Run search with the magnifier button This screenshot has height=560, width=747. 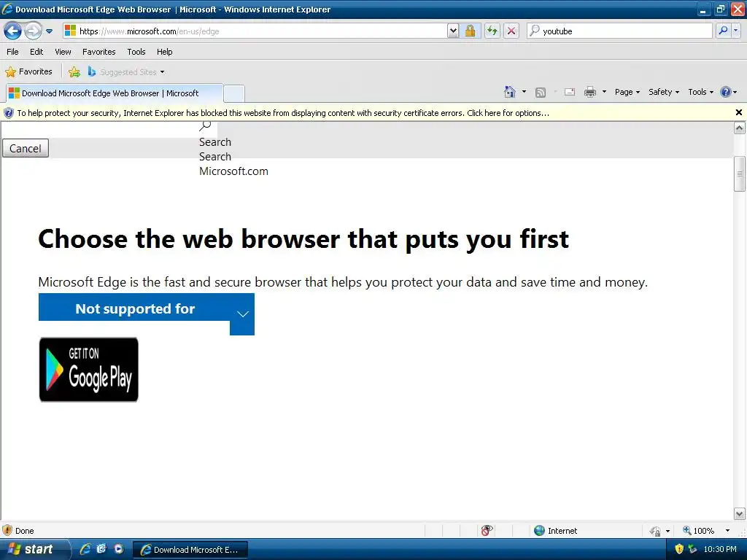[x=723, y=31]
